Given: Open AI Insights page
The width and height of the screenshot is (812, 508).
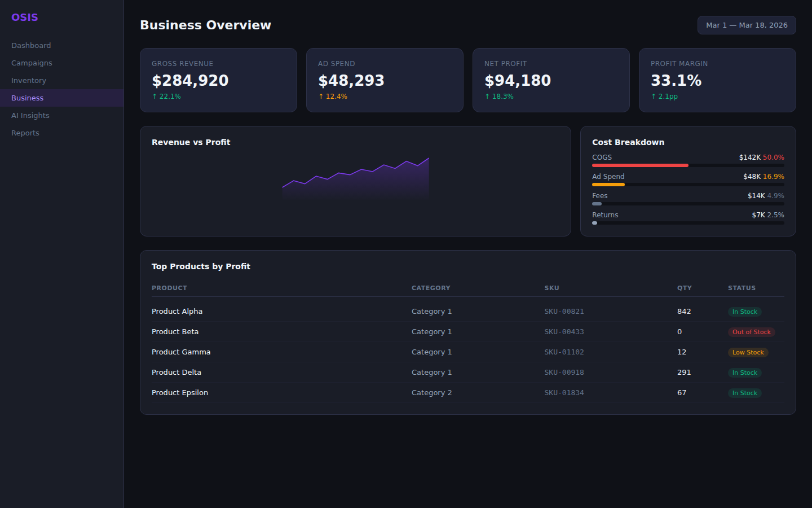Looking at the screenshot, I should [x=30, y=115].
